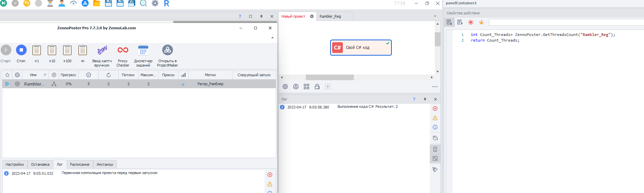The width and height of the screenshot is (644, 193).
Task: Toggle error filter in ZennoPoster log
Action: coord(270,175)
